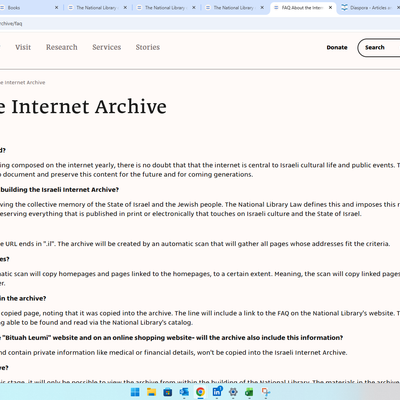Open the Visit navigation menu
The height and width of the screenshot is (400, 400).
tap(23, 47)
